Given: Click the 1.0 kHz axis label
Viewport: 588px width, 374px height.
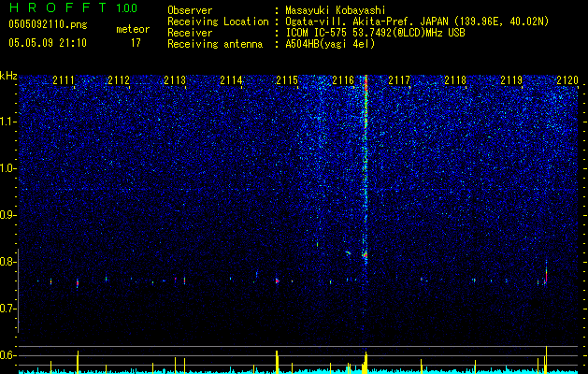Looking at the screenshot, I should 8,168.
